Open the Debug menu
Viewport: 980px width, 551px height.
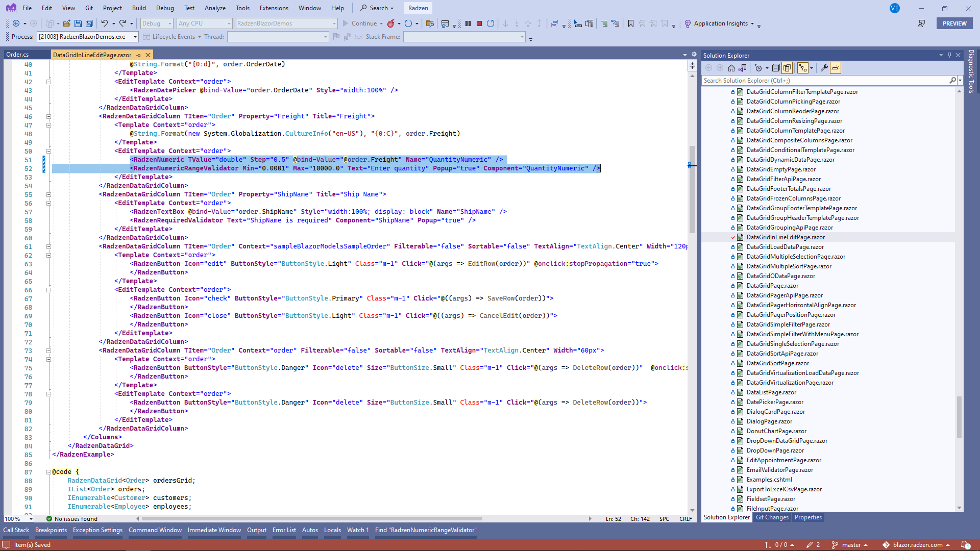tap(165, 8)
